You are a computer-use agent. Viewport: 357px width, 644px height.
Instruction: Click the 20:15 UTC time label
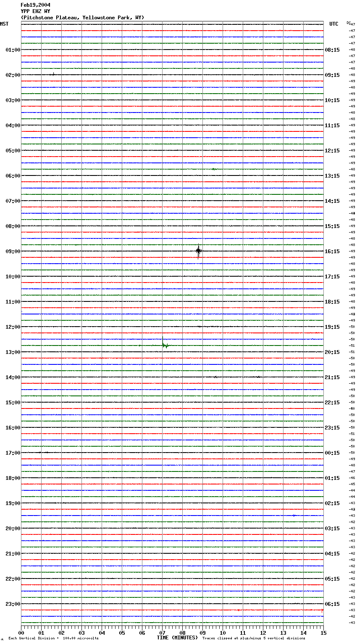pyautogui.click(x=332, y=352)
